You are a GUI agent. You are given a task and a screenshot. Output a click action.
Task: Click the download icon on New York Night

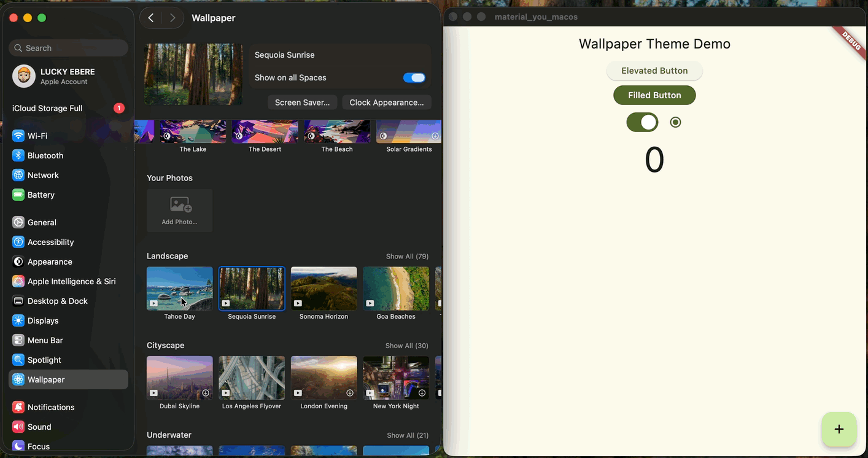422,393
